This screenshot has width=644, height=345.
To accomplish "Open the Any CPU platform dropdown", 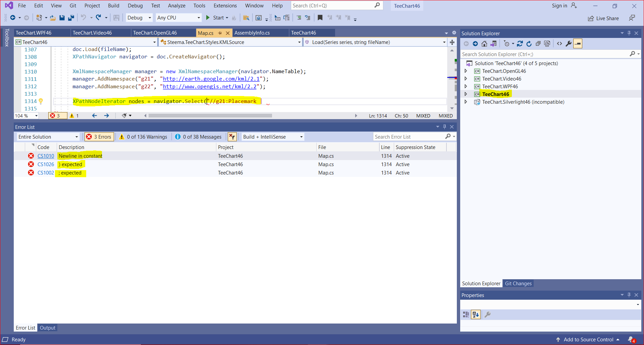I will point(178,18).
